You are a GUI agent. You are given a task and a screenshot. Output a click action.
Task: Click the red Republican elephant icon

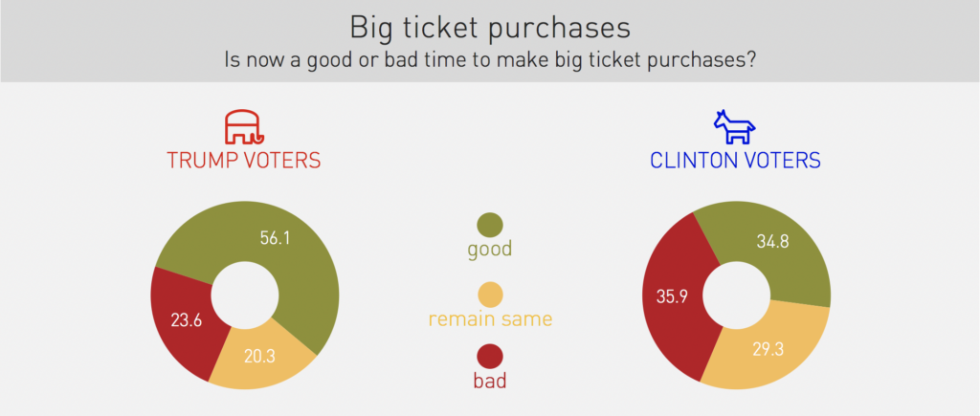[x=243, y=126]
